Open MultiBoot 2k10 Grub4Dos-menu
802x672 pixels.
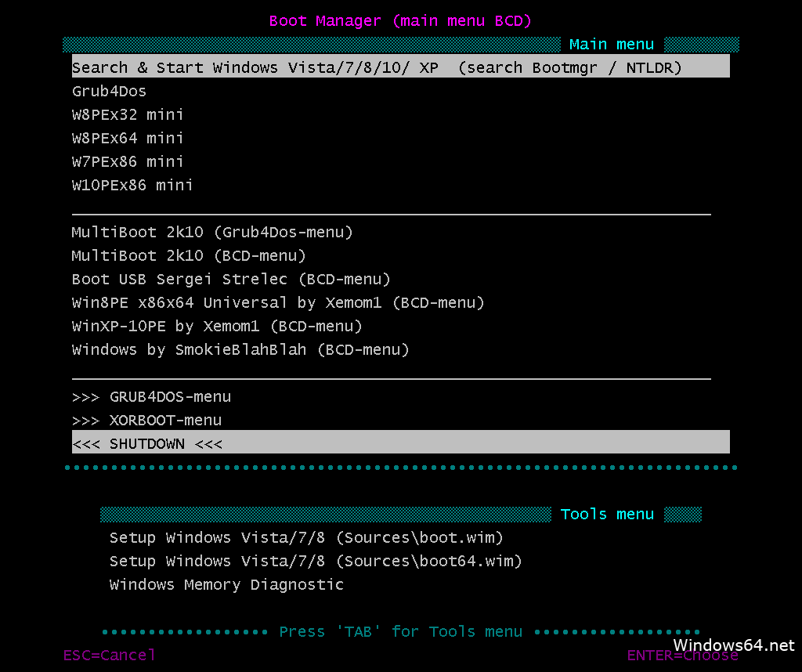pyautogui.click(x=211, y=232)
